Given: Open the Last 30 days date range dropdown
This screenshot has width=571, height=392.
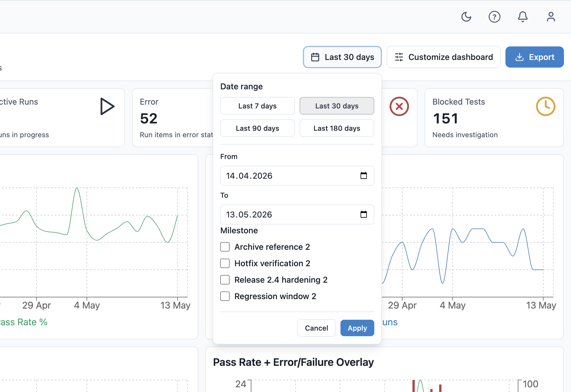Looking at the screenshot, I should [342, 57].
